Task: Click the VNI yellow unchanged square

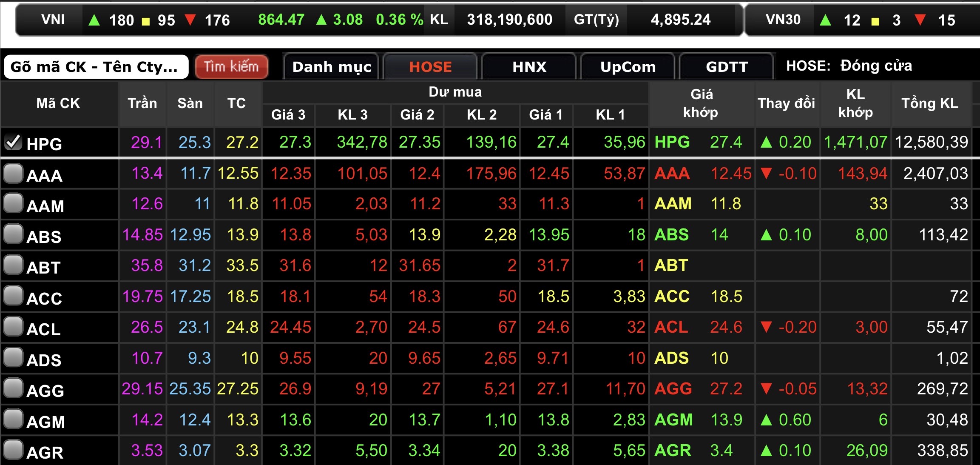Action: 145,21
